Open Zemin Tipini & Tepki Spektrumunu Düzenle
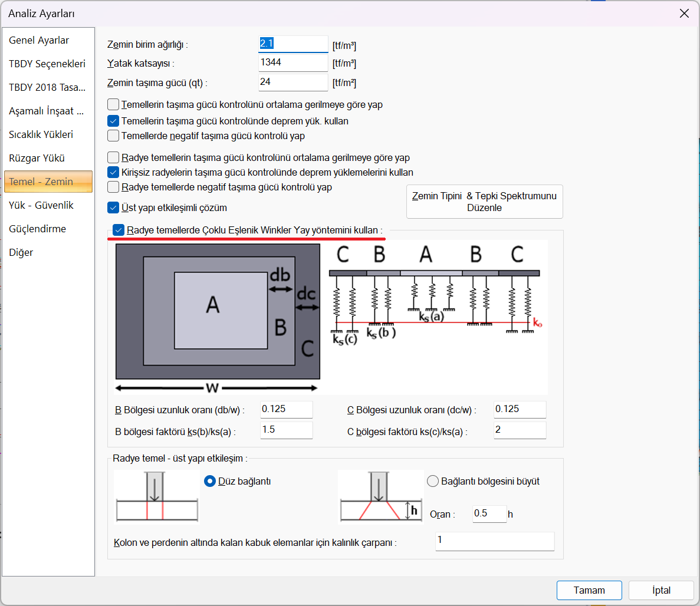 [x=484, y=202]
